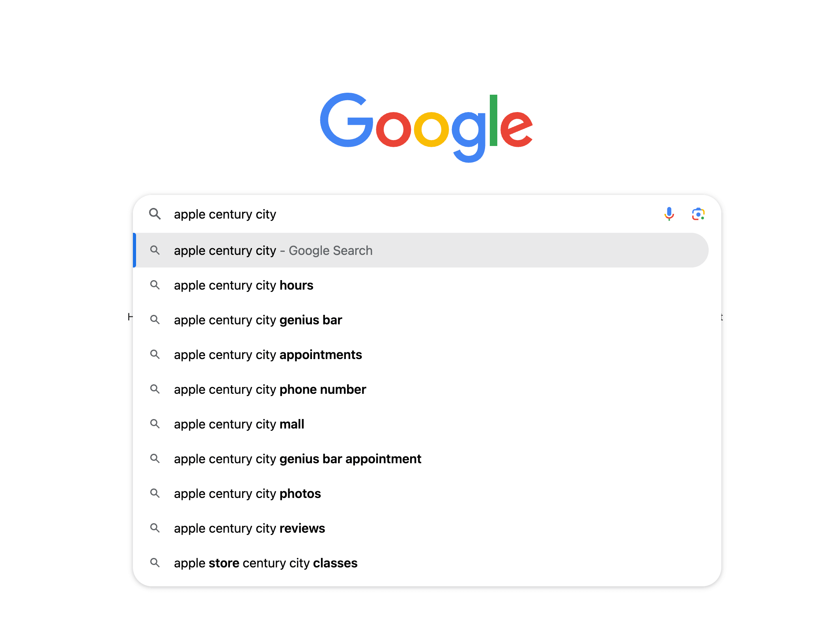Viewport: 840px width, 640px height.
Task: Select 'apple century city - Google Search' suggestion
Action: (273, 251)
